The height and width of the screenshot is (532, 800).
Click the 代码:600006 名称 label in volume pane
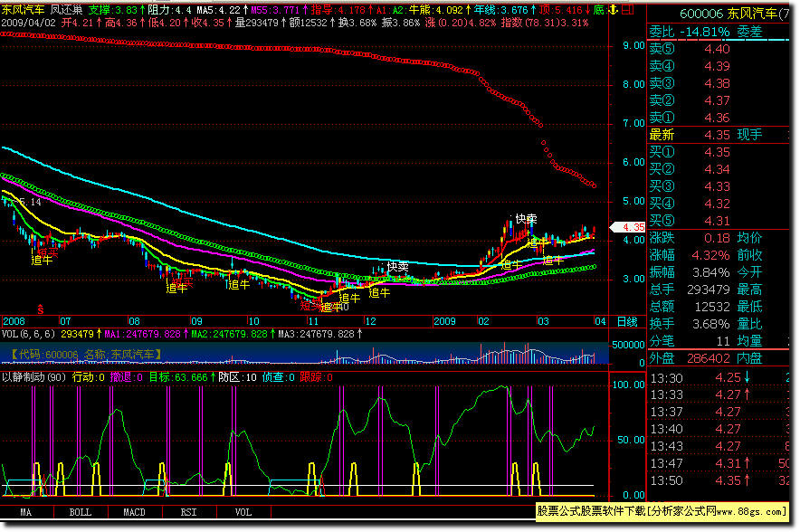(x=87, y=355)
